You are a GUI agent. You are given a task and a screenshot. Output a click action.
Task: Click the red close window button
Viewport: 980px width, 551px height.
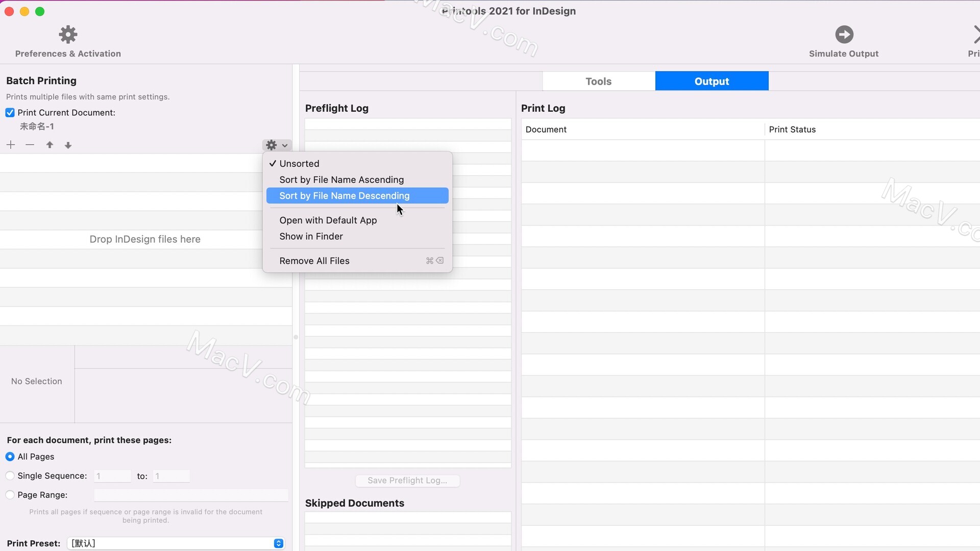tap(9, 11)
